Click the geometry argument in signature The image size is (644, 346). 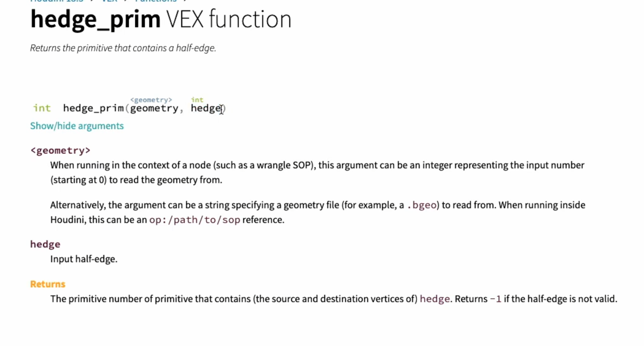(x=154, y=108)
